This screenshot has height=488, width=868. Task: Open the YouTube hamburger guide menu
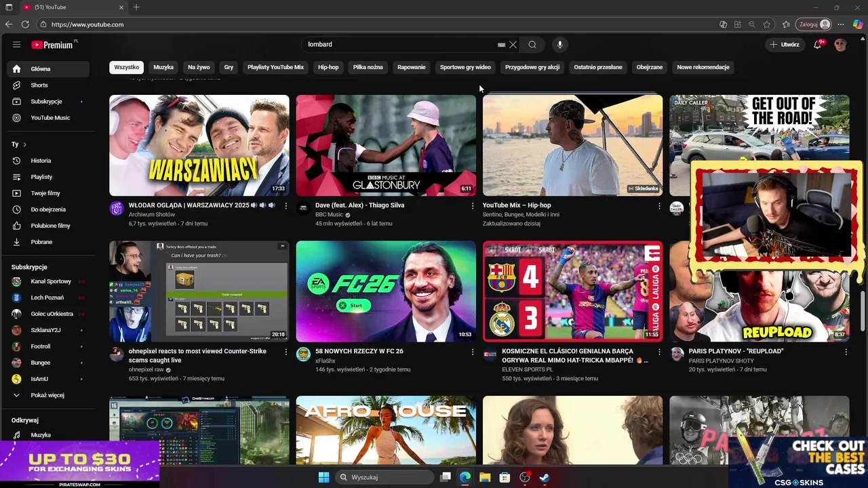pyautogui.click(x=16, y=45)
